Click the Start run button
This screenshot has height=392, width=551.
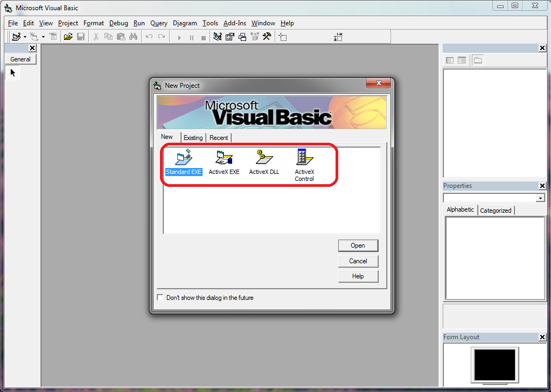[x=179, y=38]
